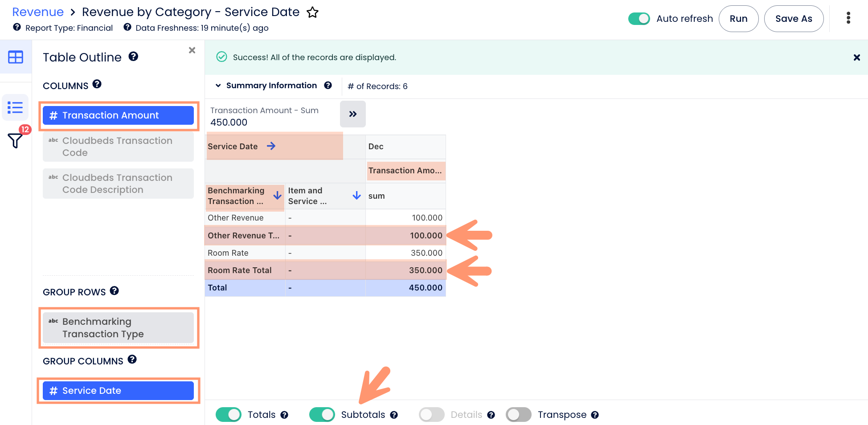Enable the Transpose toggle
Viewport: 868px width, 425px height.
pos(518,415)
